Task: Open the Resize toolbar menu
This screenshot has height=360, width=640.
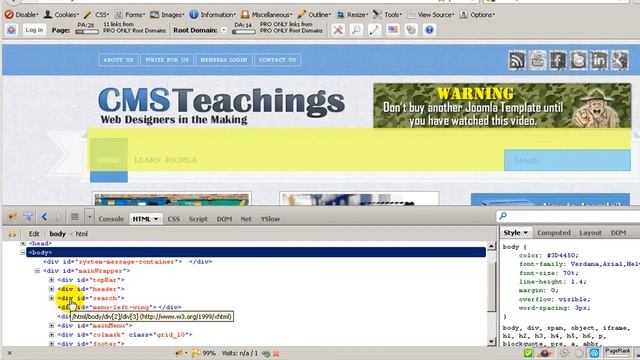Action: click(x=352, y=15)
